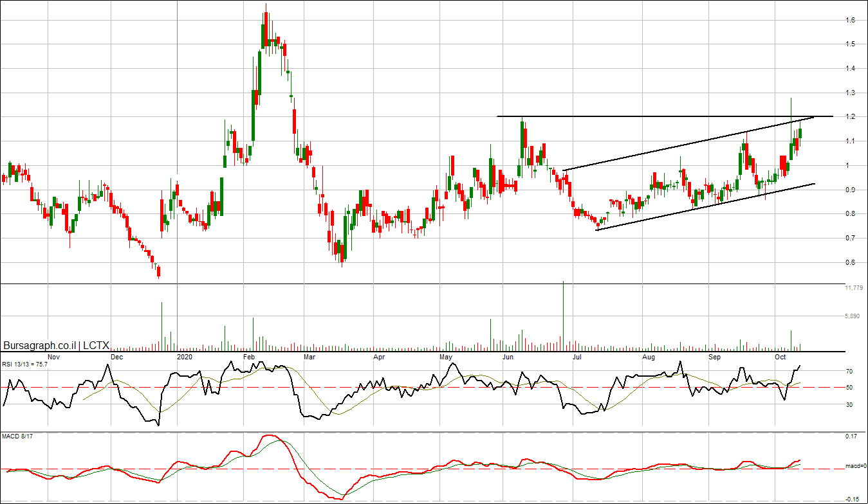Click the RSI 50 level label

pos(849,388)
